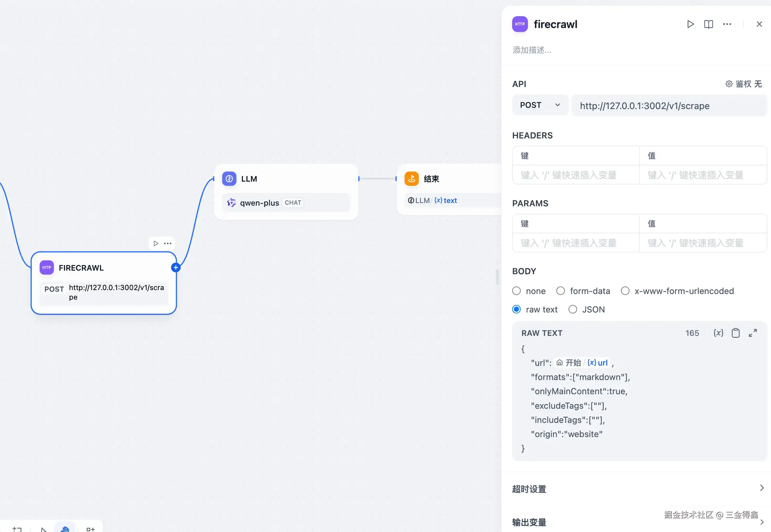Expand raw text editor to fullscreen
The height and width of the screenshot is (532, 771).
[753, 333]
